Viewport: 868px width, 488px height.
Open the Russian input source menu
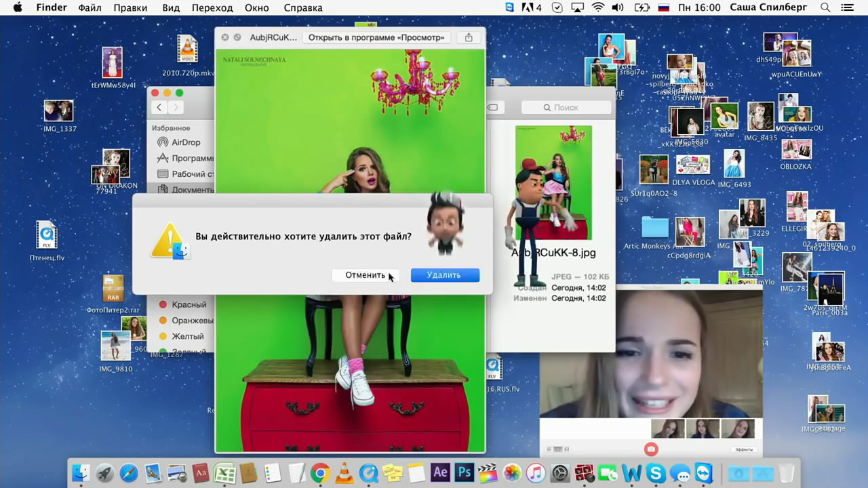[663, 7]
